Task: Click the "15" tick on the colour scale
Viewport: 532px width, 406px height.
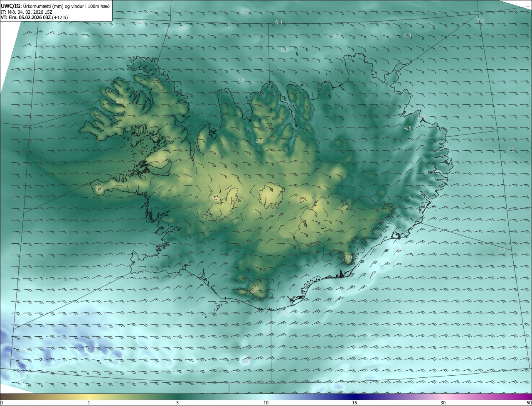Action: tap(355, 403)
